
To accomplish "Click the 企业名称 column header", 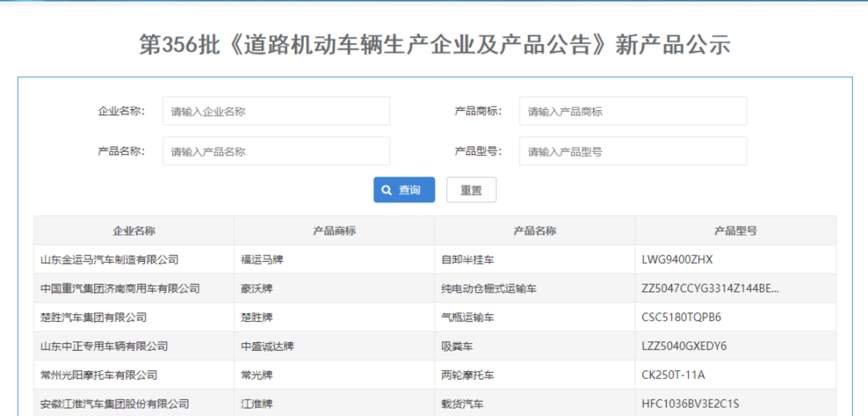I will click(134, 230).
